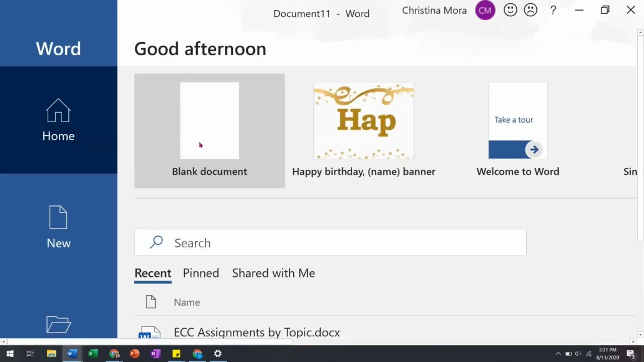Switch to Shared with Me tab

tap(273, 273)
